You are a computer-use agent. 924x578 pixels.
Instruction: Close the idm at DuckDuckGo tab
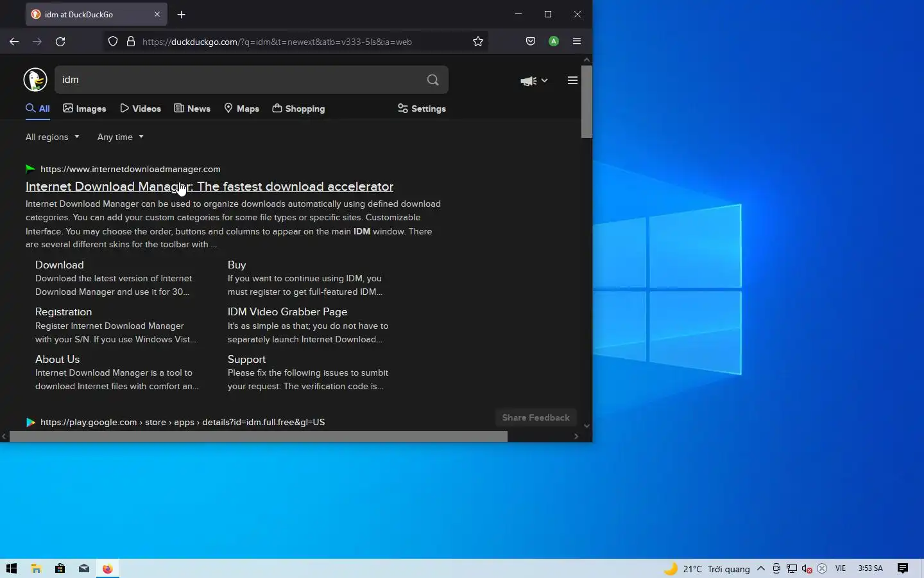[x=157, y=14]
